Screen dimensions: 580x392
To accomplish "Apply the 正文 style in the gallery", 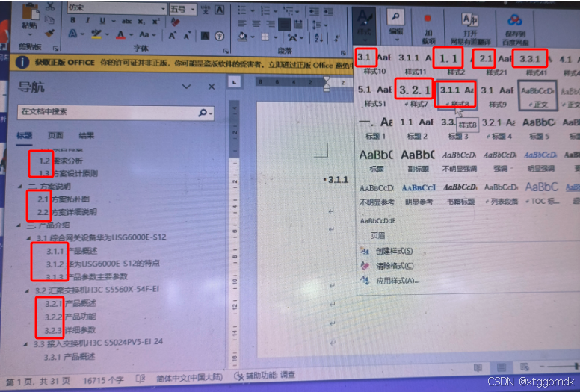I will 538,96.
